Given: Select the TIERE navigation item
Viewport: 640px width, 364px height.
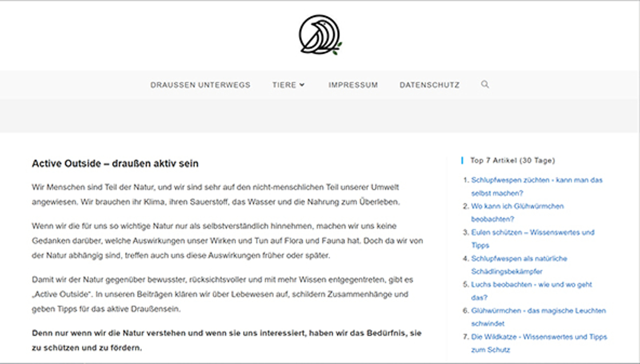Looking at the screenshot, I should [284, 84].
